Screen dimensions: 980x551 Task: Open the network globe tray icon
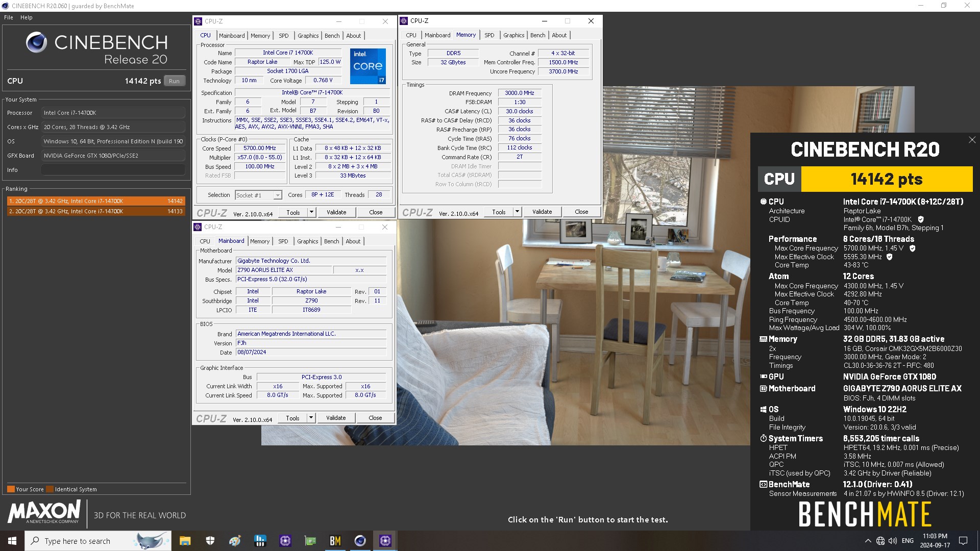880,541
